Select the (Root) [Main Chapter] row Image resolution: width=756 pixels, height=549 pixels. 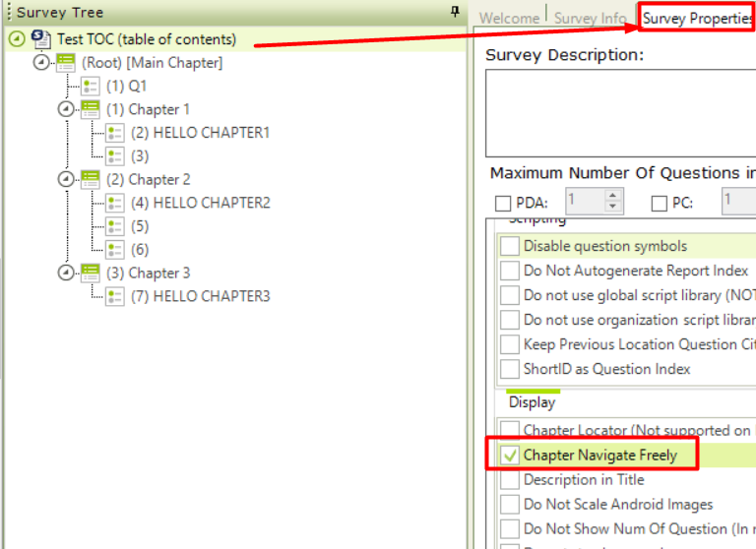(153, 63)
